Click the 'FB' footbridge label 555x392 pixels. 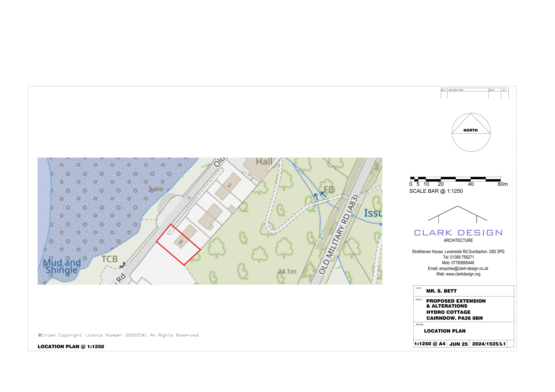(x=329, y=190)
